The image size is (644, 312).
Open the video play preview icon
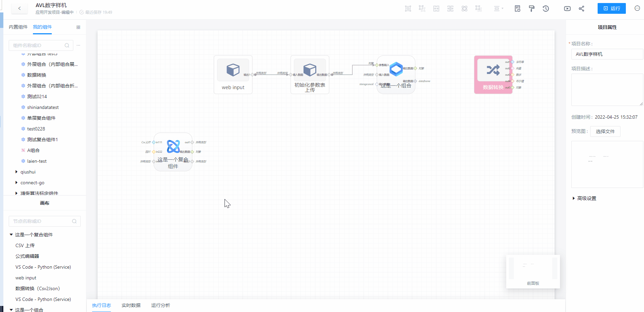567,9
